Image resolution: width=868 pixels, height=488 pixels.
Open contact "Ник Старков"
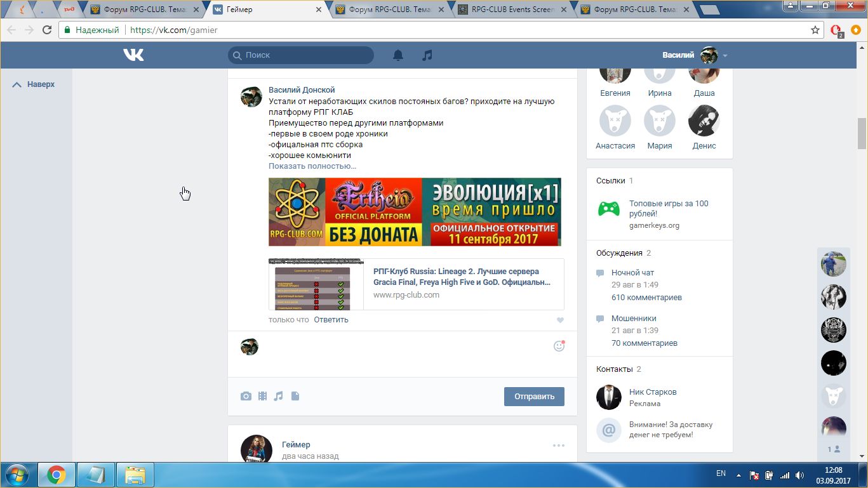pyautogui.click(x=653, y=392)
